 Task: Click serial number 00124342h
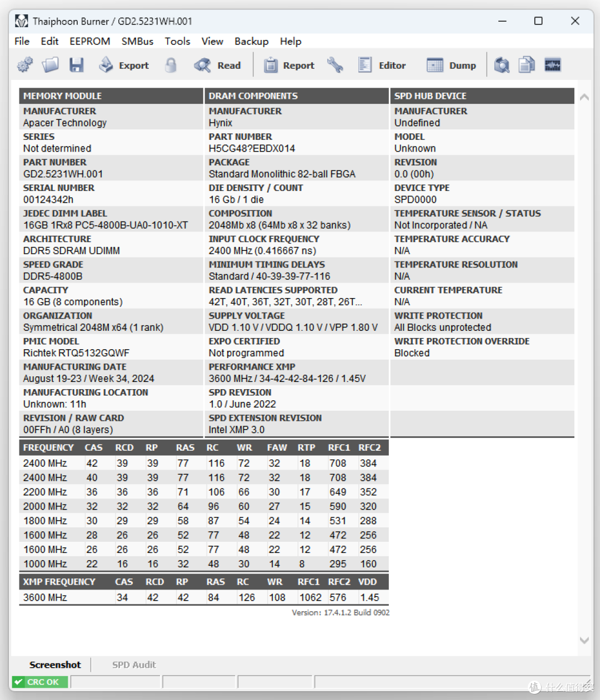pyautogui.click(x=48, y=199)
